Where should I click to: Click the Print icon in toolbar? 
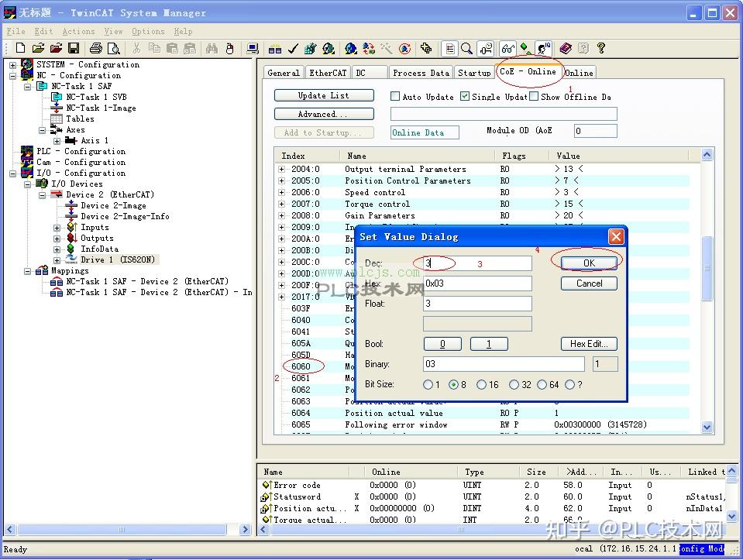pyautogui.click(x=96, y=49)
